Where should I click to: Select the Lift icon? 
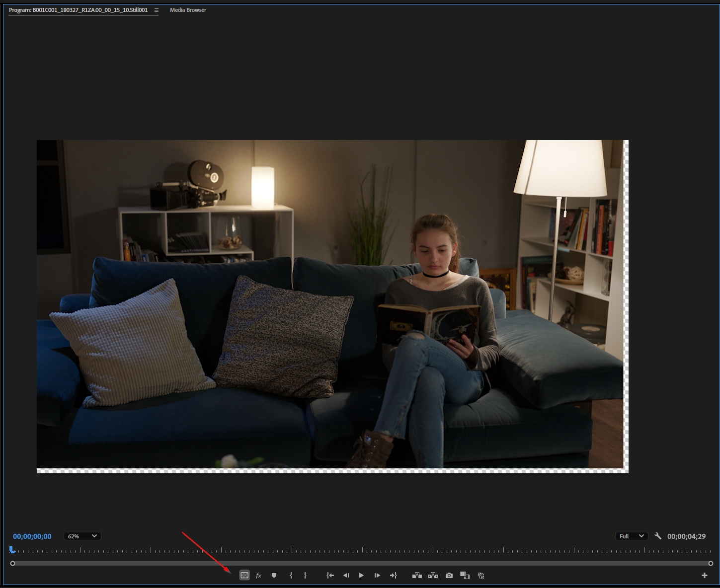tap(417, 575)
